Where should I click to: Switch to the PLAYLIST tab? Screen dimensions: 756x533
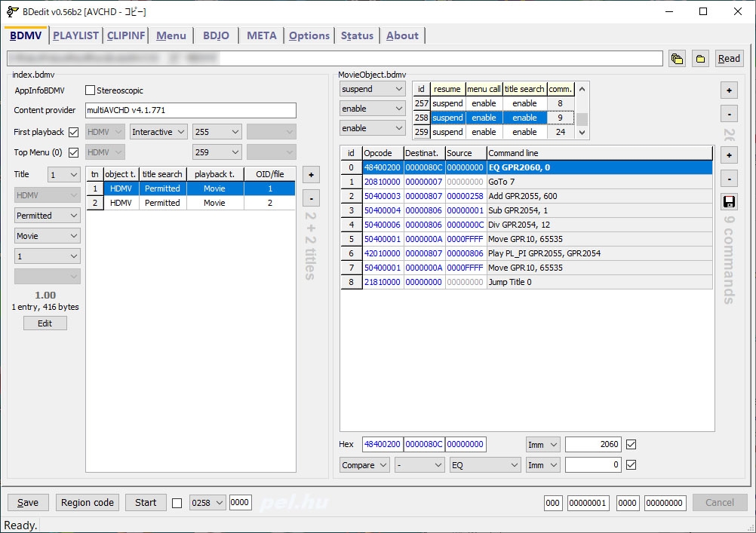coord(76,35)
